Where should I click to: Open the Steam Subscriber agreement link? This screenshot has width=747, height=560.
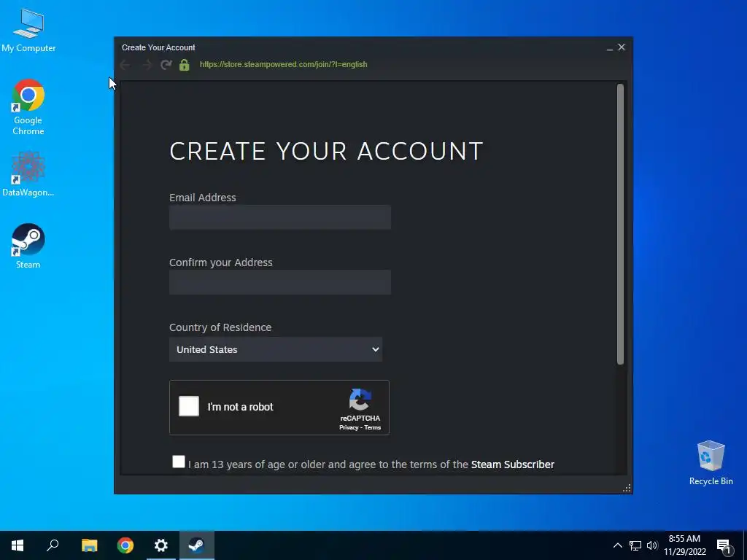[513, 464]
